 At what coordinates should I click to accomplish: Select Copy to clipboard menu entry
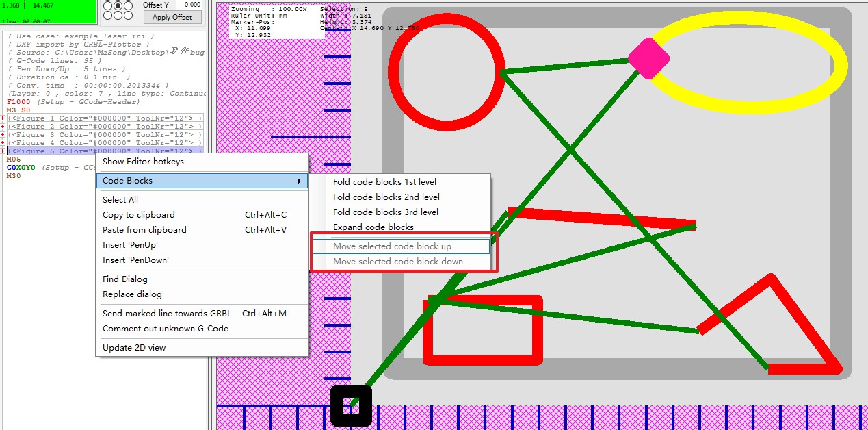[x=139, y=215]
